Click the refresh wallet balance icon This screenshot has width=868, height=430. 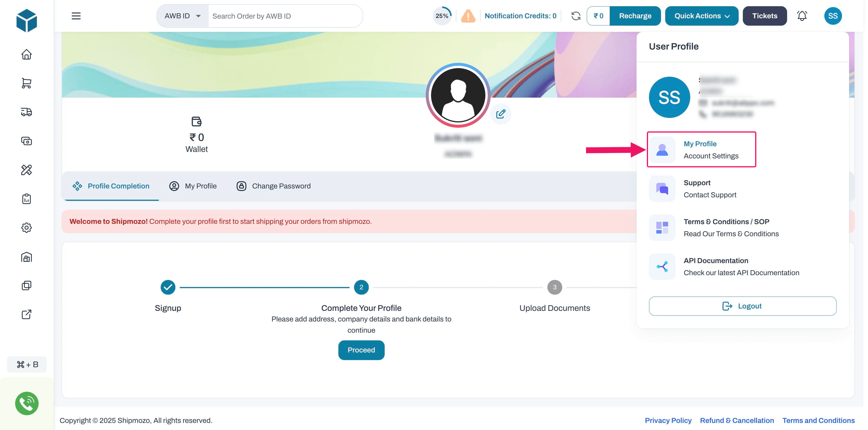click(x=575, y=16)
